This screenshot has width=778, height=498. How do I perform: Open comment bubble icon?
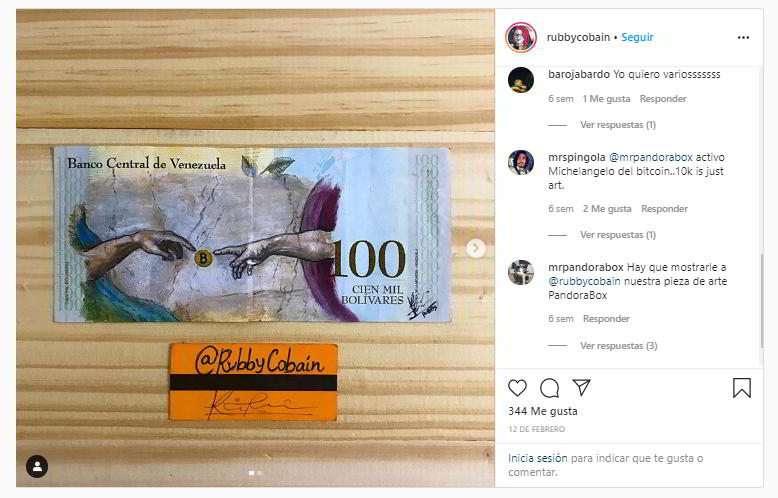coord(549,388)
